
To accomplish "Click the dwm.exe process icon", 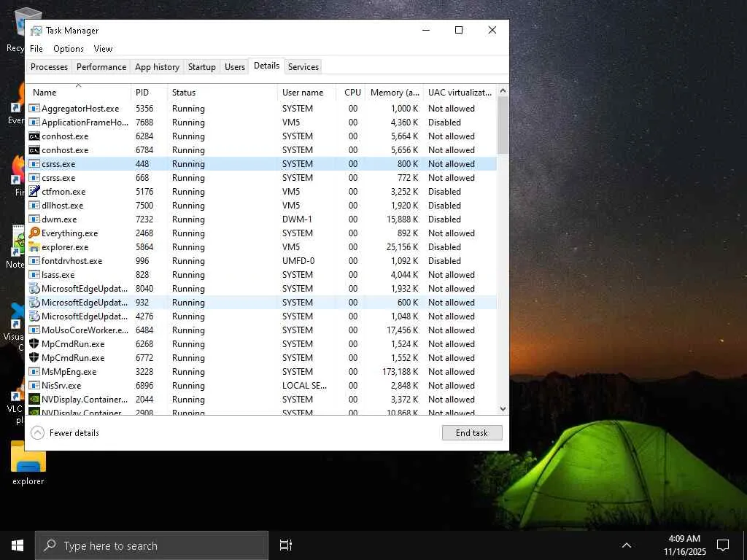I will (x=34, y=219).
